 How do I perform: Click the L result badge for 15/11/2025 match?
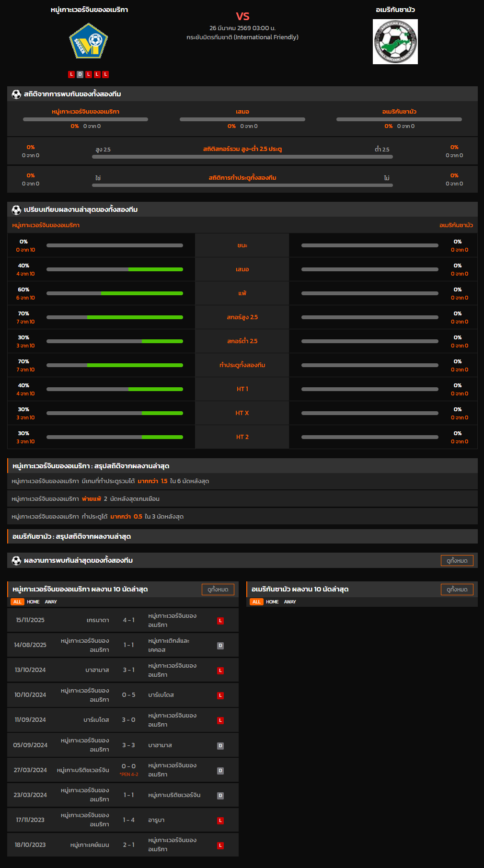(220, 621)
